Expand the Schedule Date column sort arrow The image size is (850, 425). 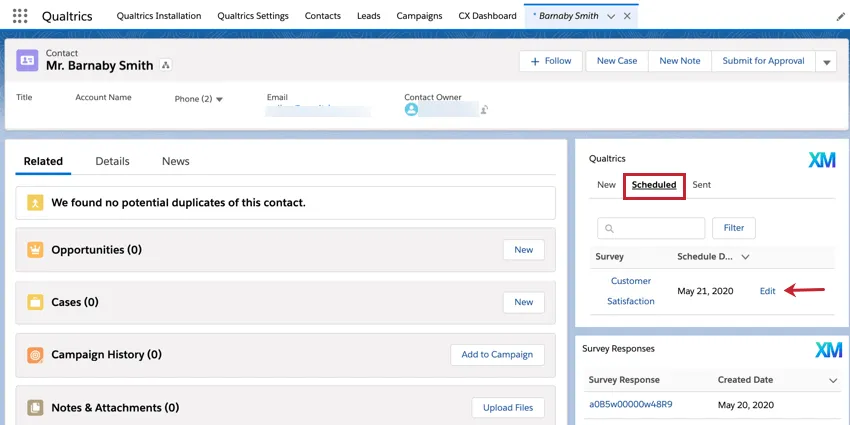tap(745, 257)
